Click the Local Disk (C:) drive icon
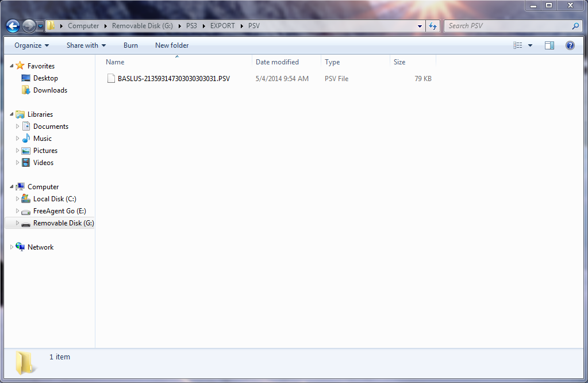Image resolution: width=588 pixels, height=383 pixels. pyautogui.click(x=26, y=198)
